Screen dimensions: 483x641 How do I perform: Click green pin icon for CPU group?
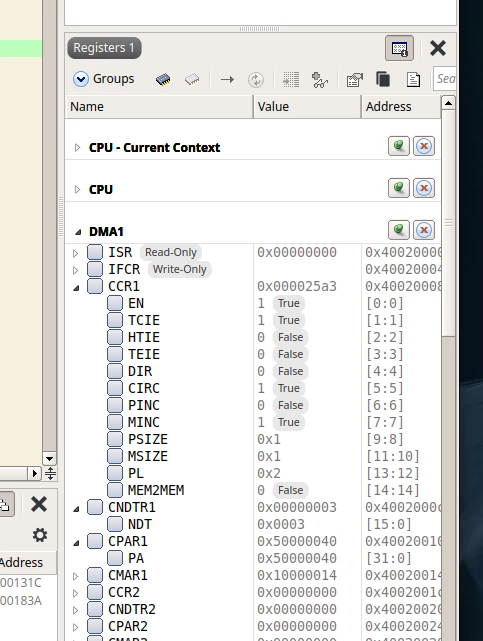[398, 188]
